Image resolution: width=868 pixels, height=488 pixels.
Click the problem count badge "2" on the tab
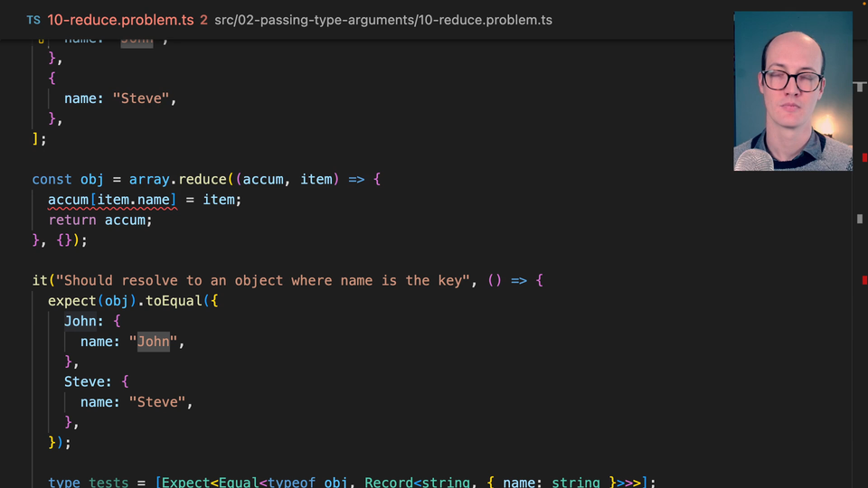203,20
